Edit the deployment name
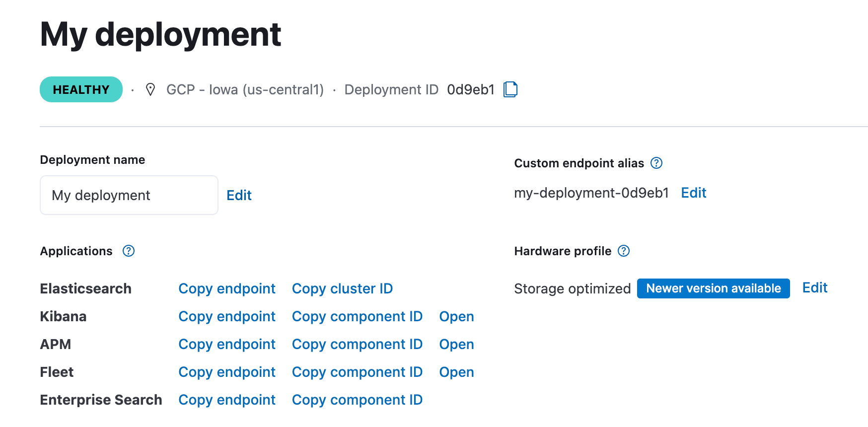Screen dimensions: 868x427 [239, 195]
